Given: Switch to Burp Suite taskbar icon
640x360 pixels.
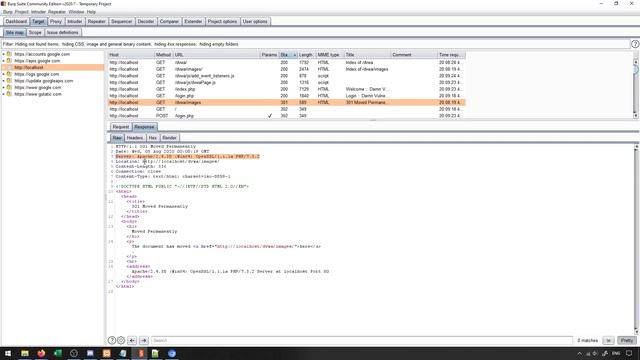Looking at the screenshot, I should (x=140, y=353).
